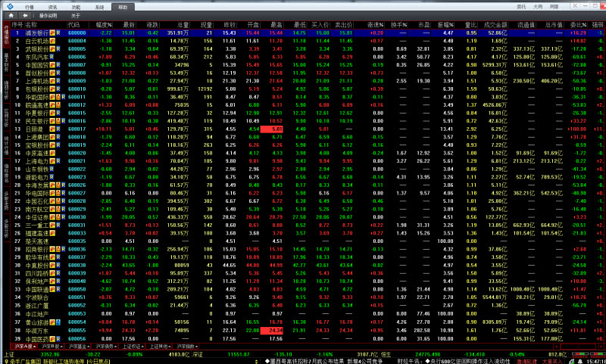The height and width of the screenshot is (364, 606).
Task: Open 操作说明 in the toolbar
Action: click(48, 16)
